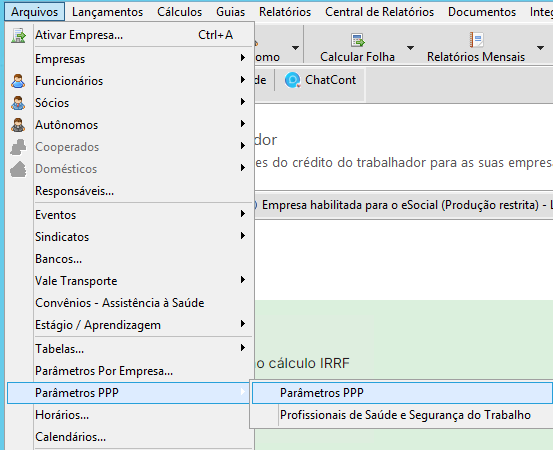Click the Ativar Empresa icon
The image size is (553, 450).
[x=18, y=36]
